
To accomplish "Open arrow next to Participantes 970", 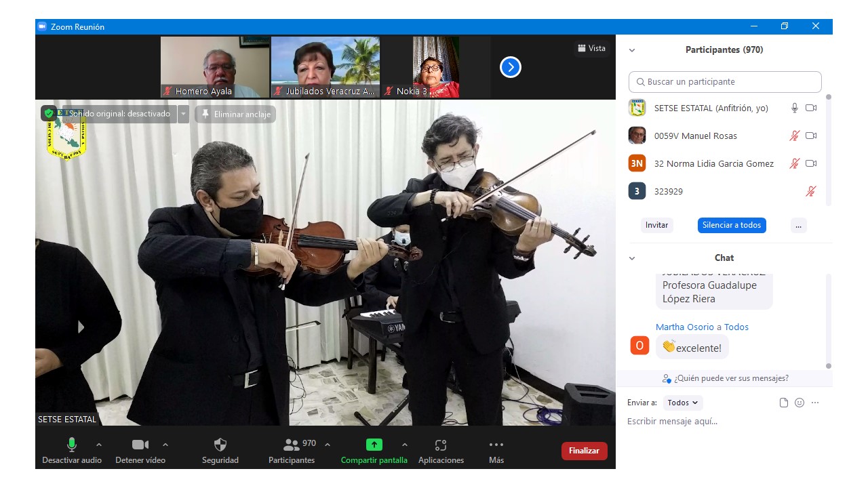I will [x=328, y=445].
